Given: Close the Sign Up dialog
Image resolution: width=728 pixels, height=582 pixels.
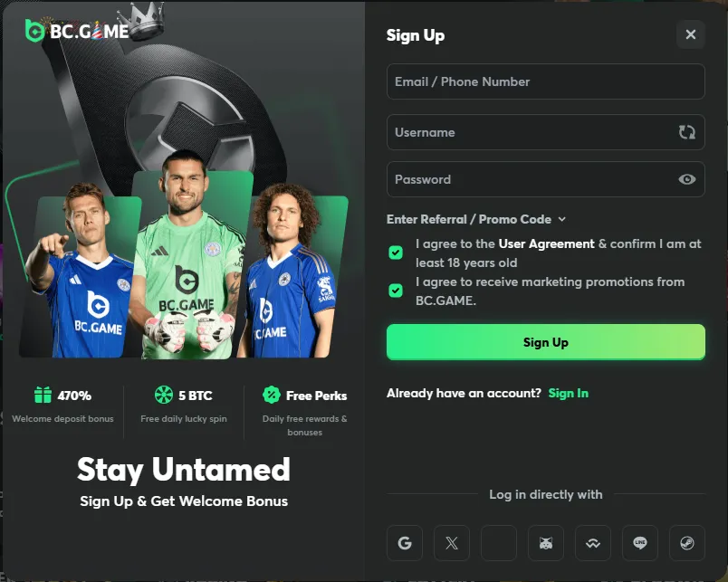Looking at the screenshot, I should [x=691, y=34].
